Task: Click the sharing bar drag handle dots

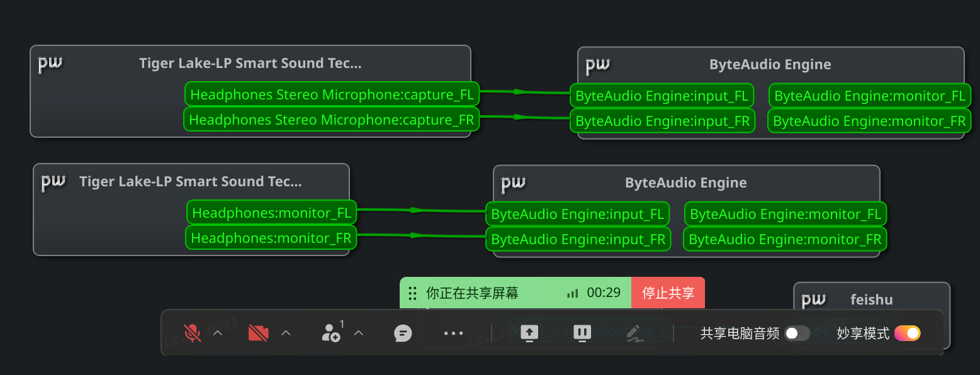Action: (x=412, y=293)
